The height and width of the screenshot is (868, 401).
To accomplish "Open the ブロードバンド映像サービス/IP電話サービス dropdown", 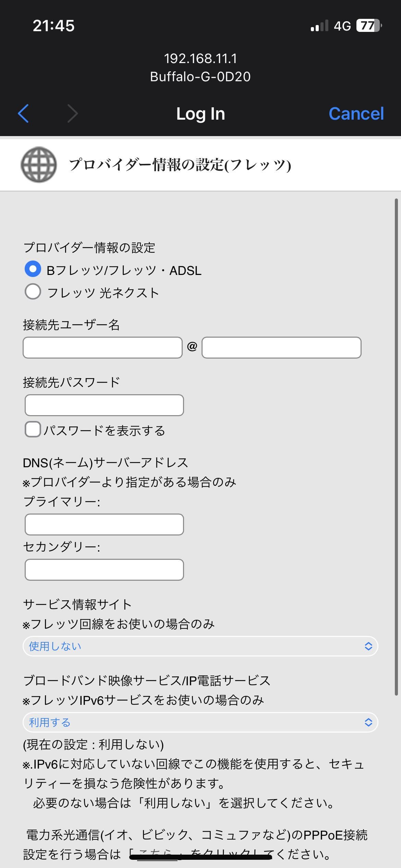I will [200, 722].
